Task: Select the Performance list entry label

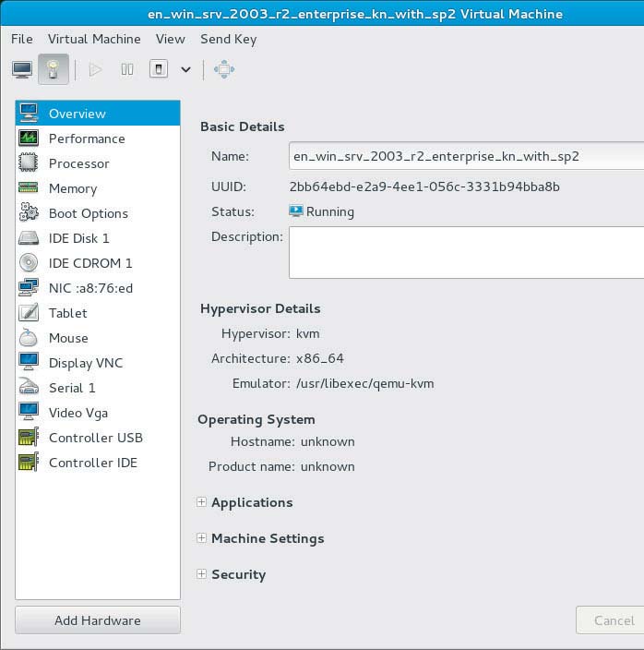Action: coord(87,138)
